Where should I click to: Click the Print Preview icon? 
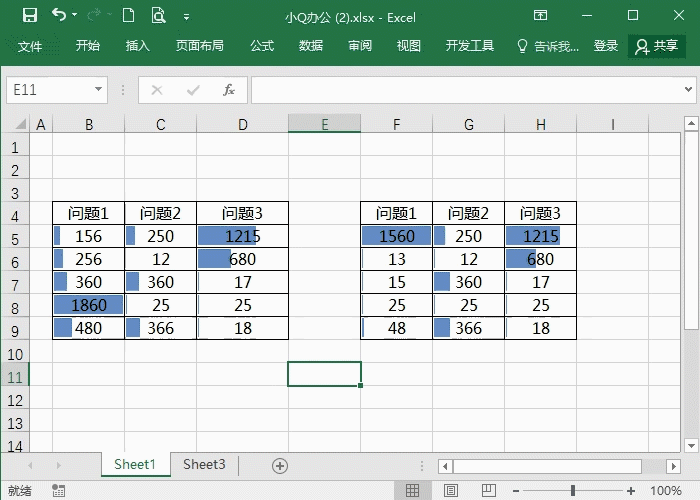(158, 16)
